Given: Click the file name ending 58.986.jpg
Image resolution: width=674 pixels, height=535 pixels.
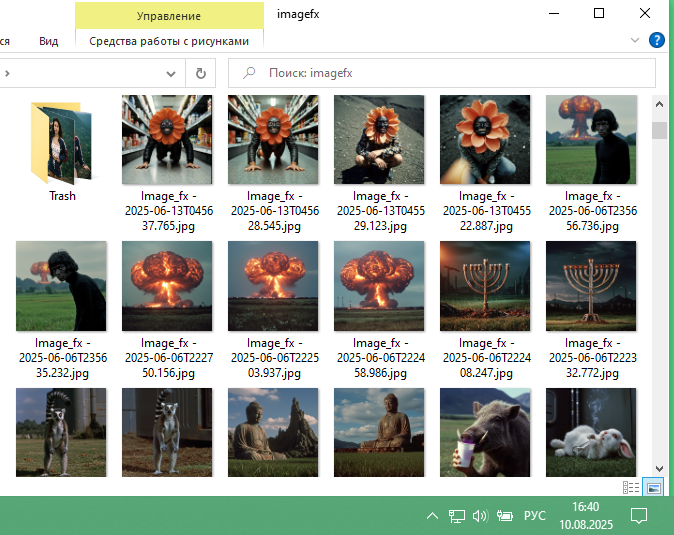Looking at the screenshot, I should [x=380, y=358].
